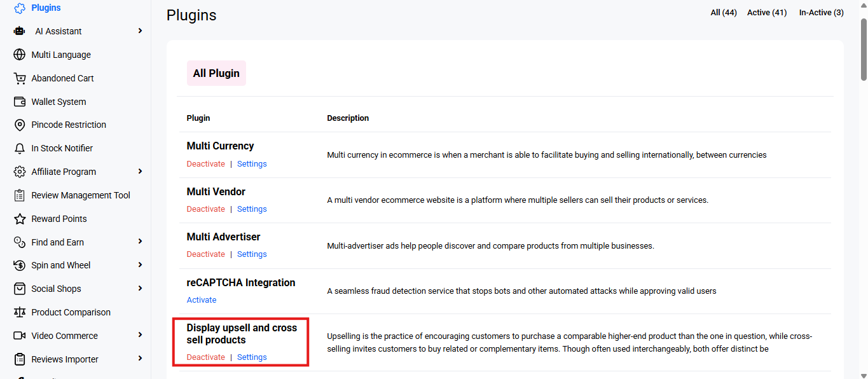Click the Plugins puzzle icon in sidebar

(20, 8)
